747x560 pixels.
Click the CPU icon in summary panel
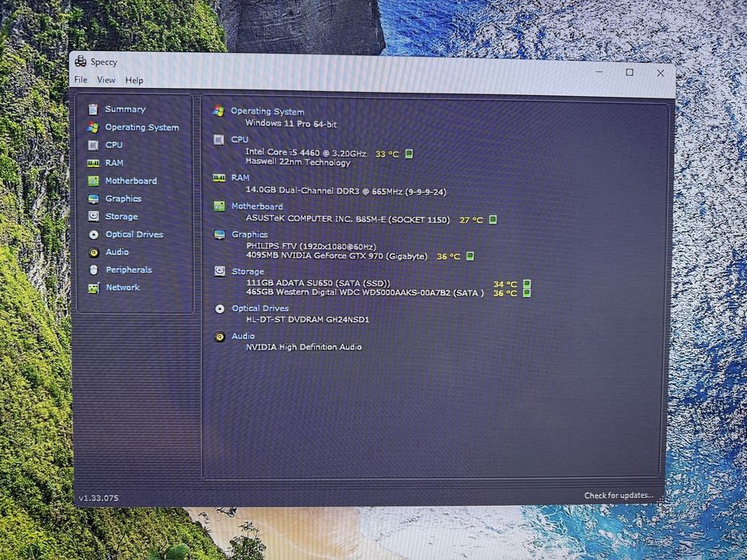(219, 139)
